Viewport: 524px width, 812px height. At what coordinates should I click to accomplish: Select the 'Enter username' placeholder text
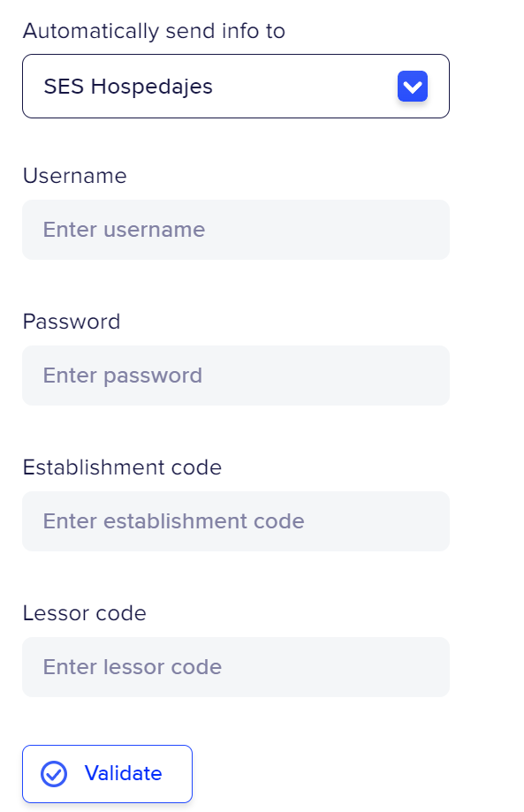click(x=124, y=230)
